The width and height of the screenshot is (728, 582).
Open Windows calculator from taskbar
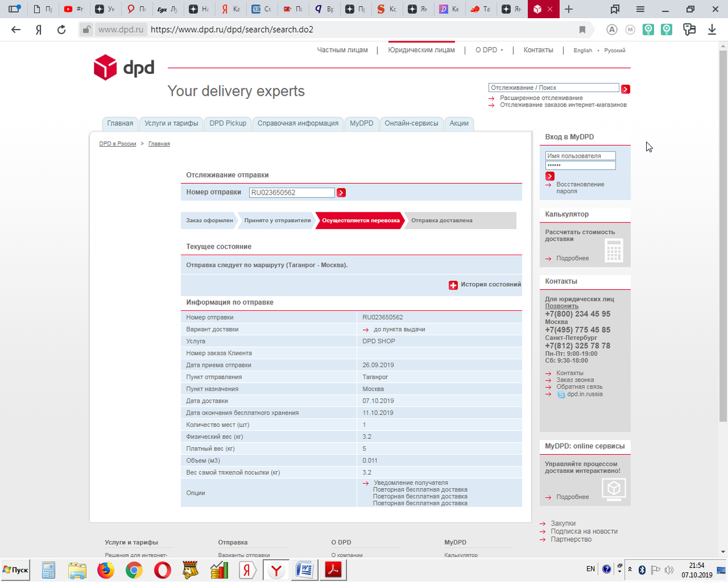pos(49,570)
